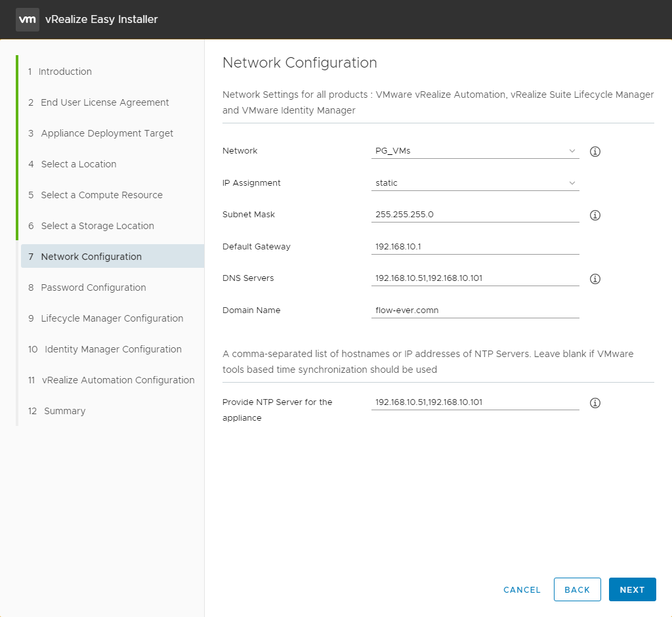Focus the Domain Name input field

[x=475, y=310]
